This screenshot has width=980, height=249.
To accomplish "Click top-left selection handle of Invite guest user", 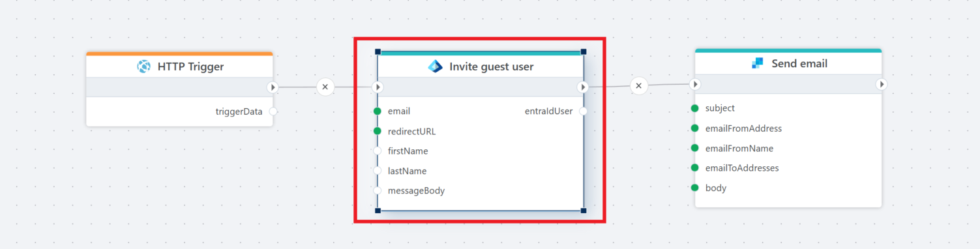I will click(x=378, y=51).
